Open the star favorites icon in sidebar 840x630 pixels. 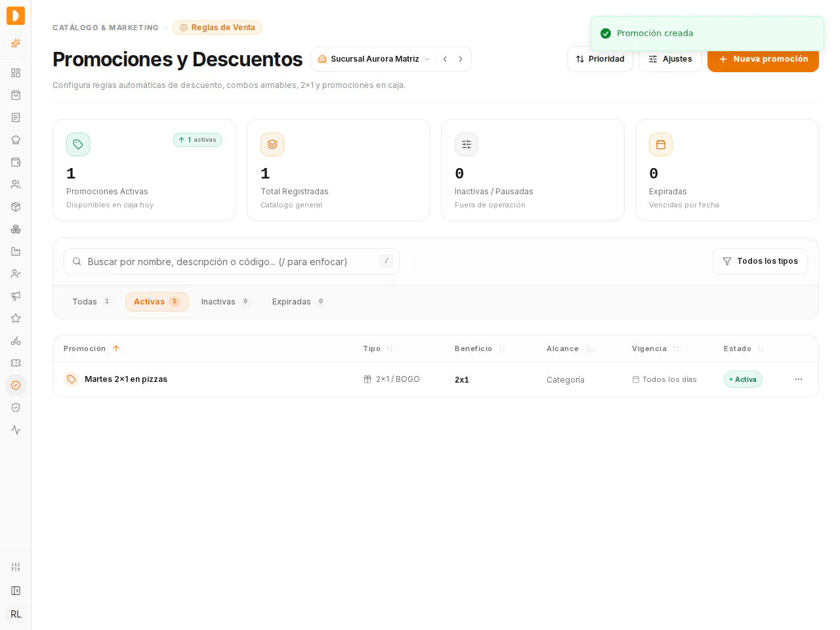[16, 318]
